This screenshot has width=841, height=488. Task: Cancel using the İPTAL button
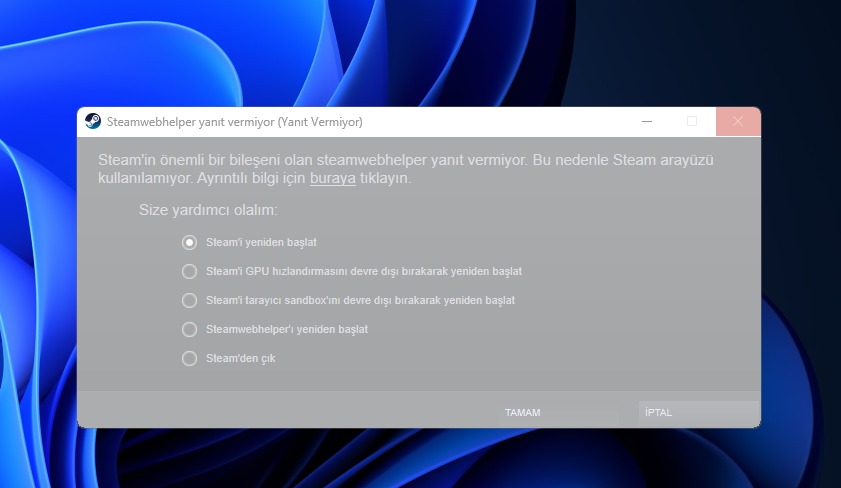point(698,413)
